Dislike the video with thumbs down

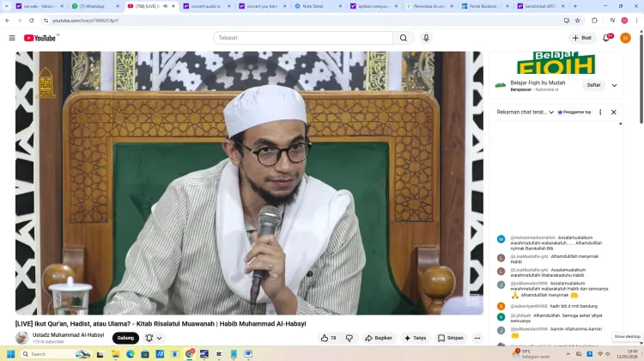(x=349, y=338)
